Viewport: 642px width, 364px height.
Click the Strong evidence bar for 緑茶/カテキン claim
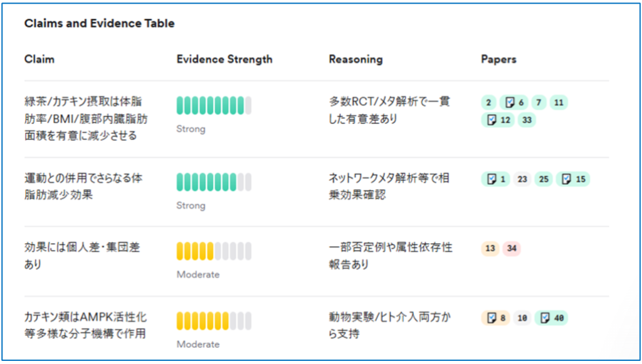(214, 105)
